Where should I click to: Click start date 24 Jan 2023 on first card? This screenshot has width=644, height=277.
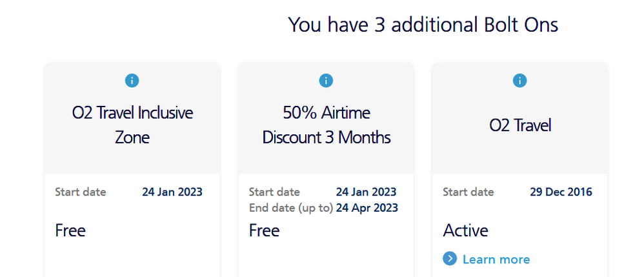coord(172,192)
